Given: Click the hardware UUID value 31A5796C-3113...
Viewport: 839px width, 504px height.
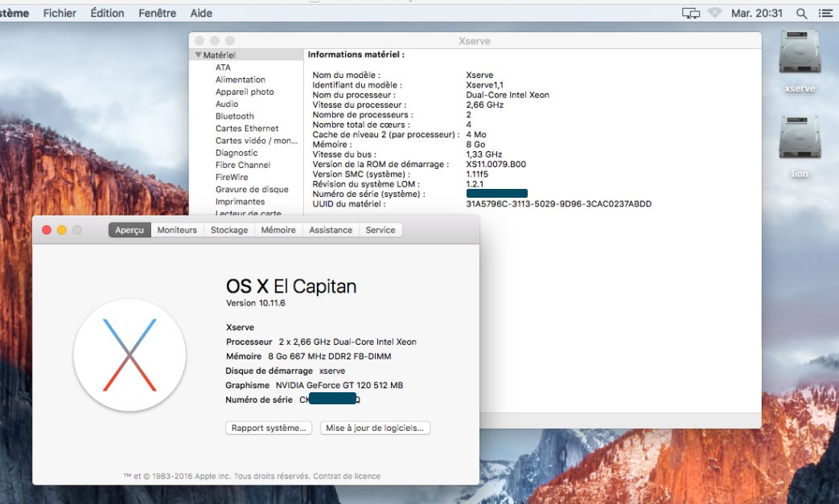Looking at the screenshot, I should point(558,204).
